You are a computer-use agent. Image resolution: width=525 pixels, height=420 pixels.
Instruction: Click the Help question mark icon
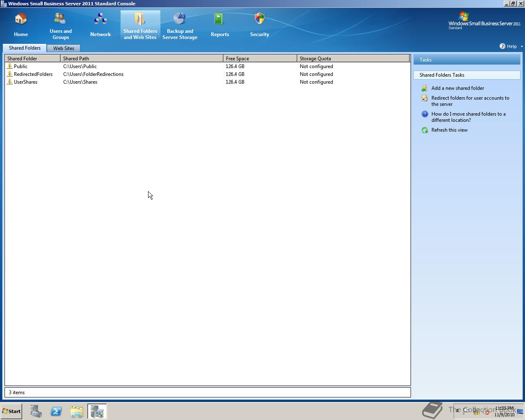coord(502,46)
